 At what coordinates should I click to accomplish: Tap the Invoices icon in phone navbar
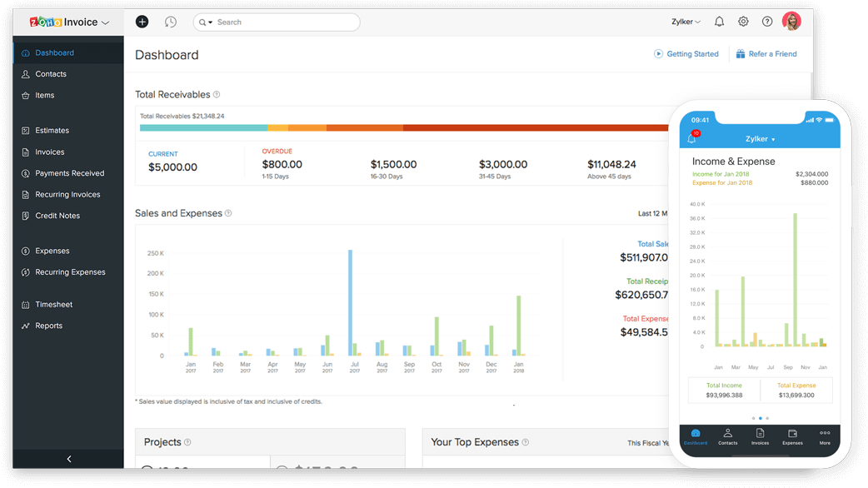coord(760,436)
